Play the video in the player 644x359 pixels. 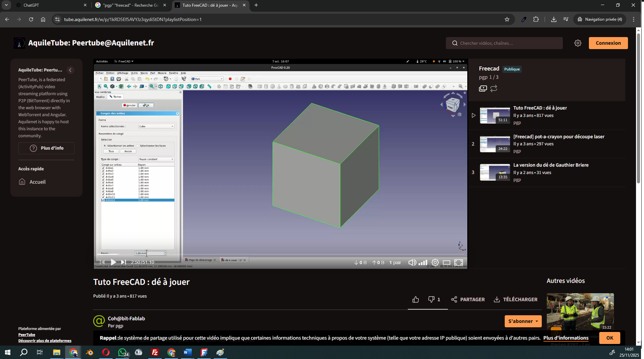(113, 262)
